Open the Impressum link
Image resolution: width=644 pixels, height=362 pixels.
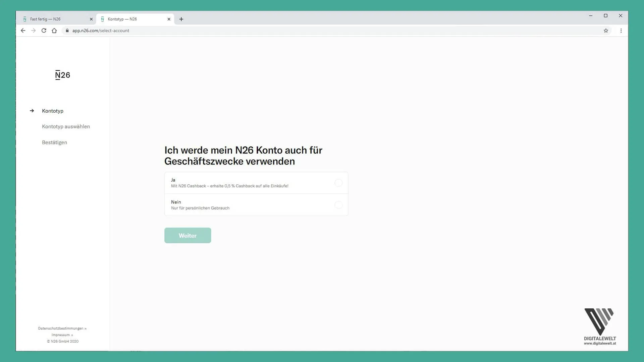pos(62,335)
